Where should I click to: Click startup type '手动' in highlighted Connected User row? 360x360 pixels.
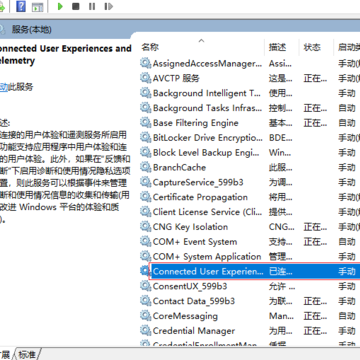pos(347,271)
